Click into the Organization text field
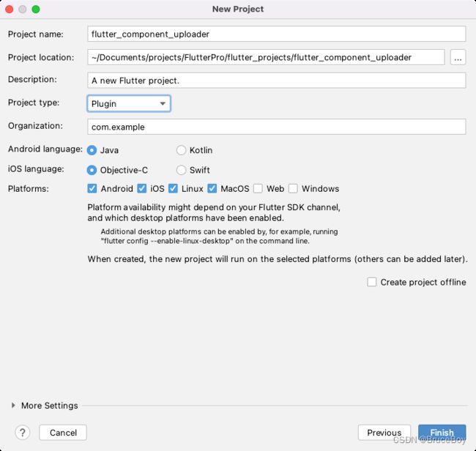The image size is (476, 451). (x=277, y=127)
